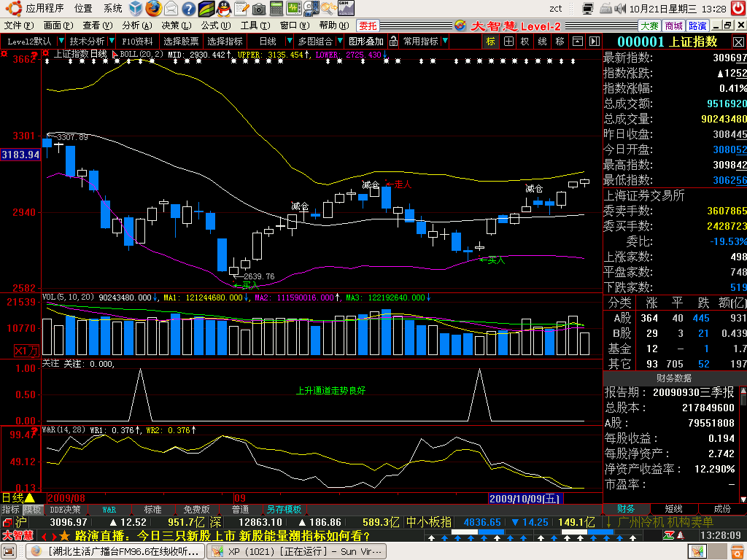
Task: Click the window panel toggle icon
Action: 578,42
